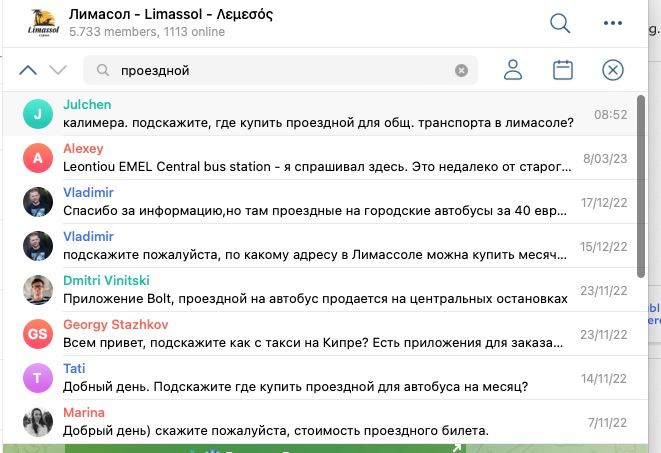Image resolution: width=661 pixels, height=453 pixels.
Task: Clear the search field text
Action: coord(461,71)
